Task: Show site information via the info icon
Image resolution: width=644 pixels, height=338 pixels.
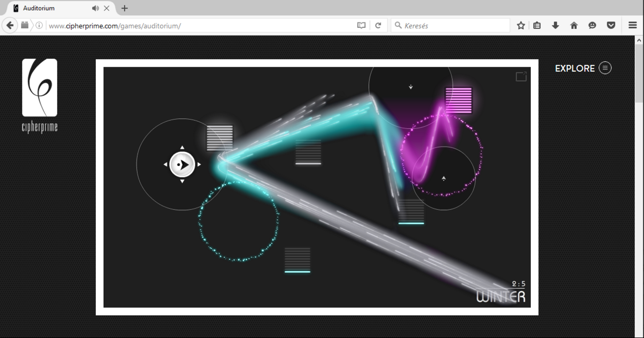Action: [x=39, y=25]
